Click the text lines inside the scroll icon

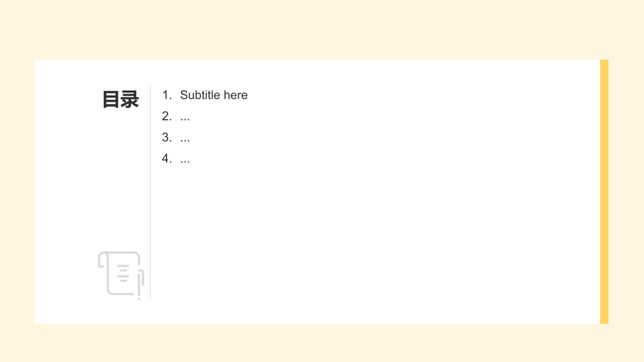123,273
